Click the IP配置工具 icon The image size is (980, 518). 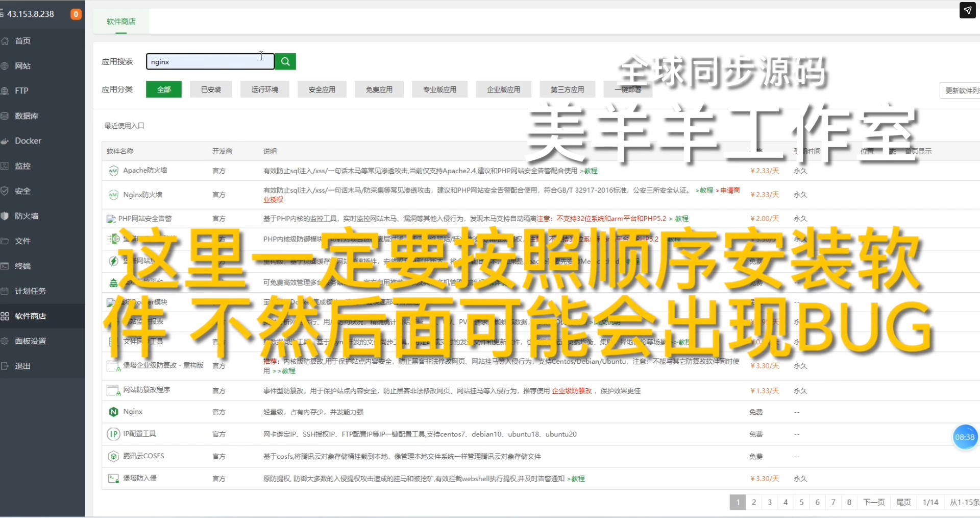click(113, 434)
